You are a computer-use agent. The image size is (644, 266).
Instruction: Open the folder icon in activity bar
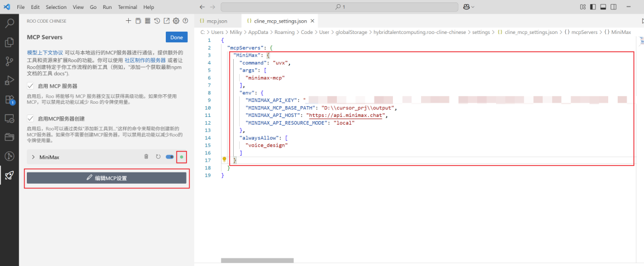(x=9, y=137)
